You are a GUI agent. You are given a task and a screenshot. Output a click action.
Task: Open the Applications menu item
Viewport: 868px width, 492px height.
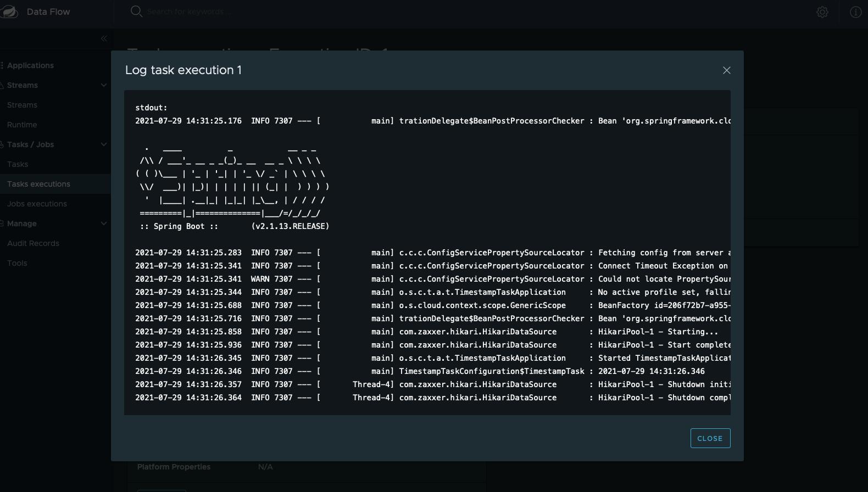click(x=30, y=65)
